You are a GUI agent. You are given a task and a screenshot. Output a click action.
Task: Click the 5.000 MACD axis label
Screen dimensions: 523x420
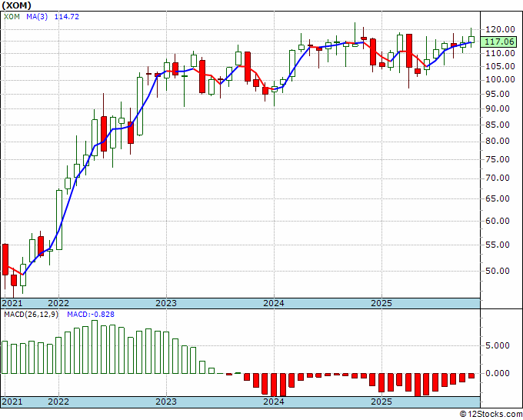(498, 345)
